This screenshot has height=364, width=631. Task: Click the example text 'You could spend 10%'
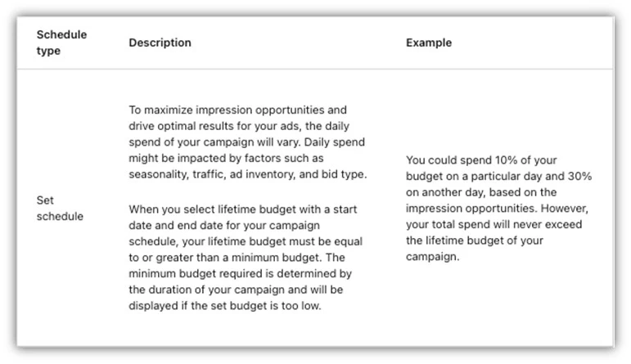(x=481, y=160)
